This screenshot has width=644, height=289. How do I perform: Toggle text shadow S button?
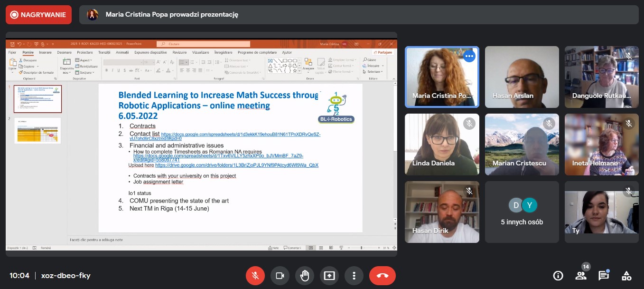[124, 70]
